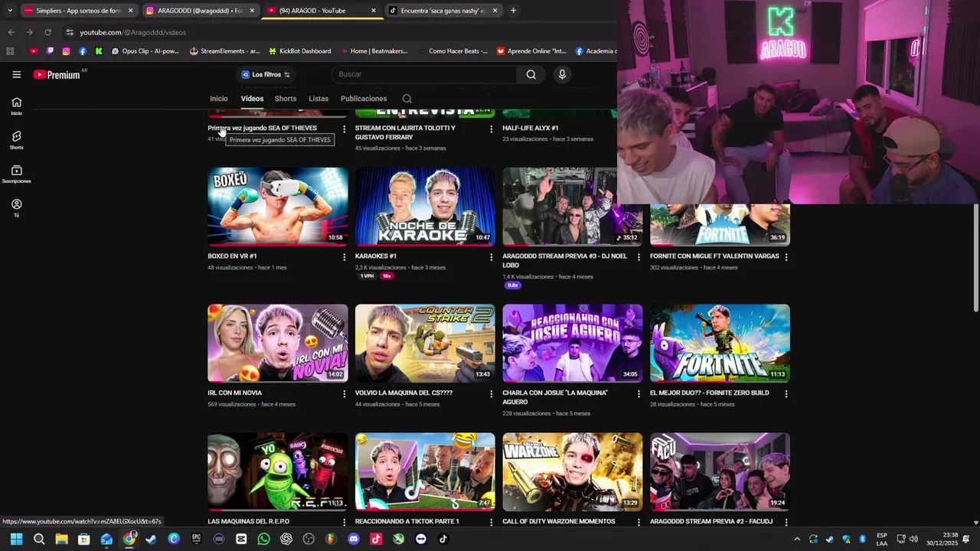This screenshot has width=980, height=551.
Task: Open the Listas channel tab
Action: pos(318,99)
